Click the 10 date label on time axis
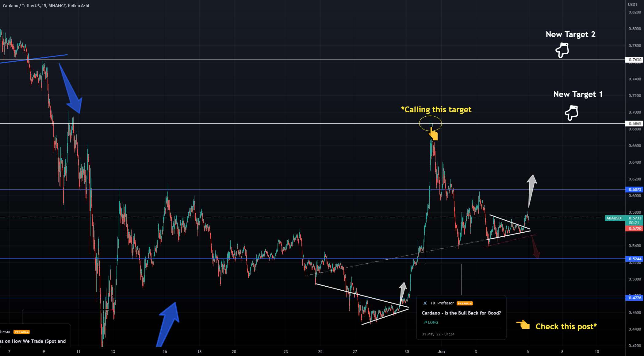The image size is (644, 356). point(597,352)
